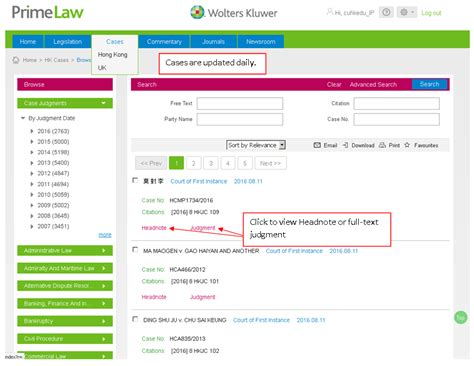Image resolution: width=474 pixels, height=366 pixels.
Task: Expand the 2010 year node
Action: point(32,195)
